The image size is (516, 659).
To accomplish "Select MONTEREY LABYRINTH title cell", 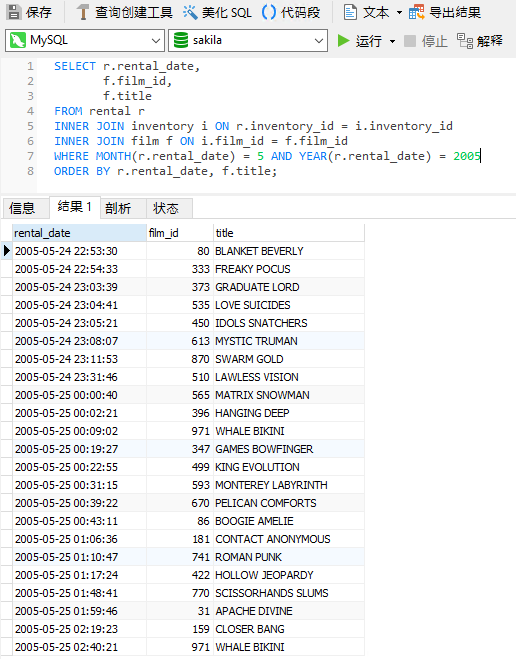I will (289, 485).
